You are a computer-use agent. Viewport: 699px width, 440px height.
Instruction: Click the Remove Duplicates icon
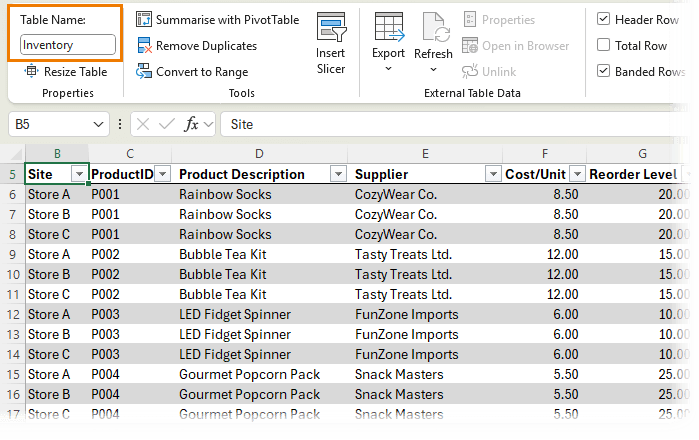[144, 46]
